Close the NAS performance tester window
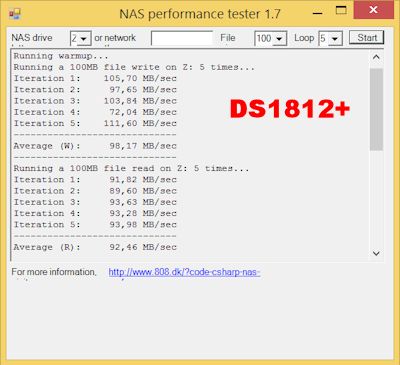Screen dimensions: 400x365 (374, 10)
